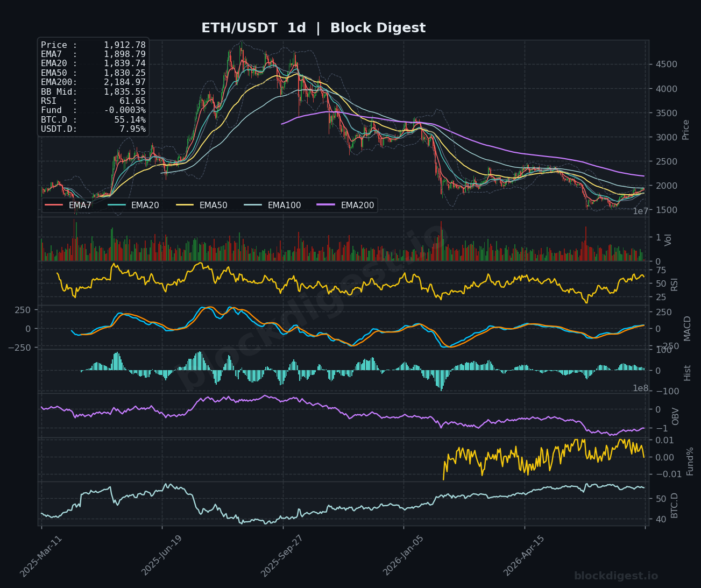Screen dimensions: 701x588
Task: Click the Fund -0.0003% info row
Action: click(93, 110)
